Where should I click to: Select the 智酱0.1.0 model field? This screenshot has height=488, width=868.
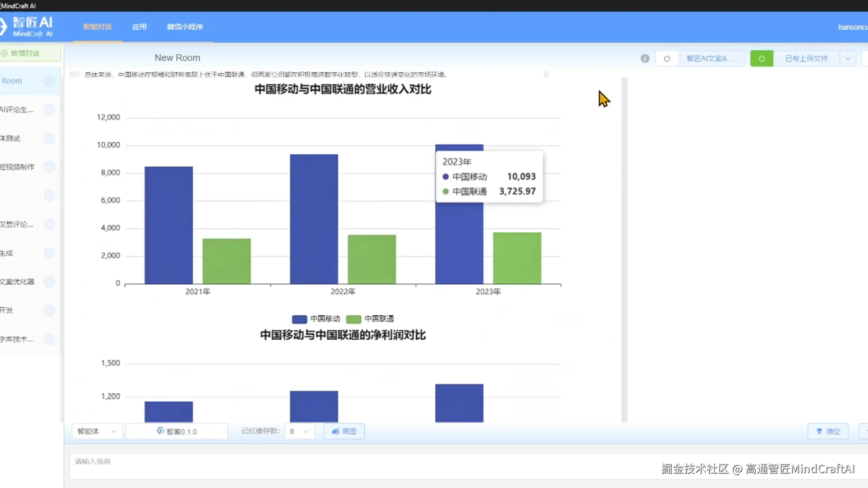(177, 431)
